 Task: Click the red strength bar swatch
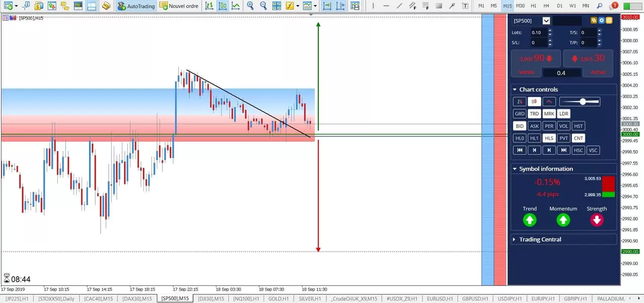[608, 183]
